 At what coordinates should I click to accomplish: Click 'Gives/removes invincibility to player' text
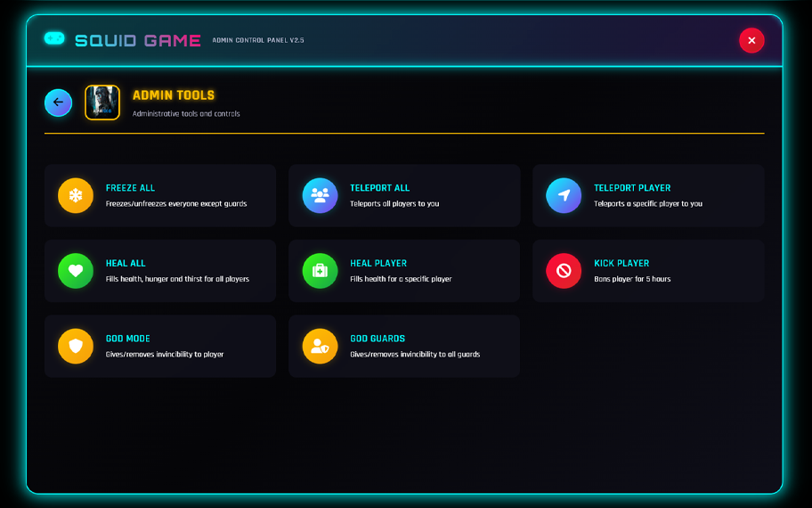coord(165,354)
